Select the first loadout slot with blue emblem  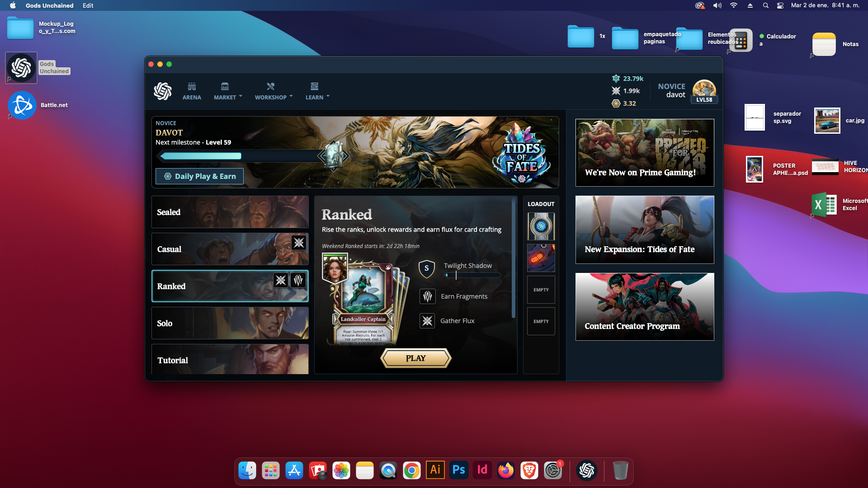541,226
